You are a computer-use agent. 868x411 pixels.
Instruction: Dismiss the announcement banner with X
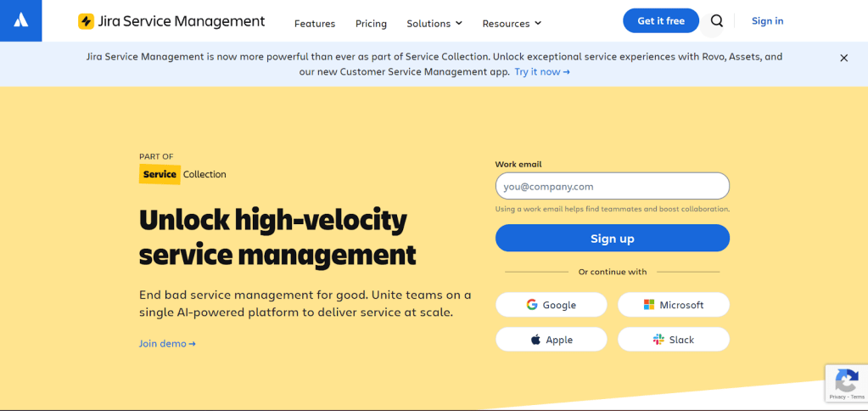click(843, 58)
